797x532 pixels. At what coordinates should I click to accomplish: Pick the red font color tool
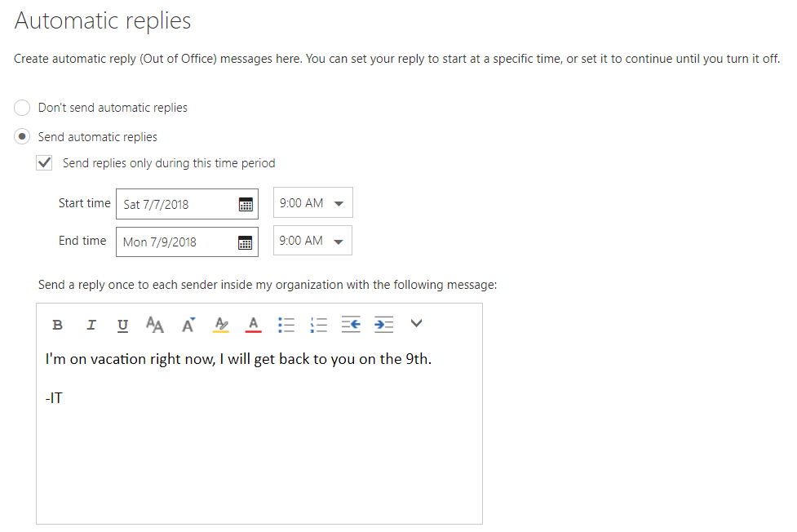pyautogui.click(x=253, y=325)
